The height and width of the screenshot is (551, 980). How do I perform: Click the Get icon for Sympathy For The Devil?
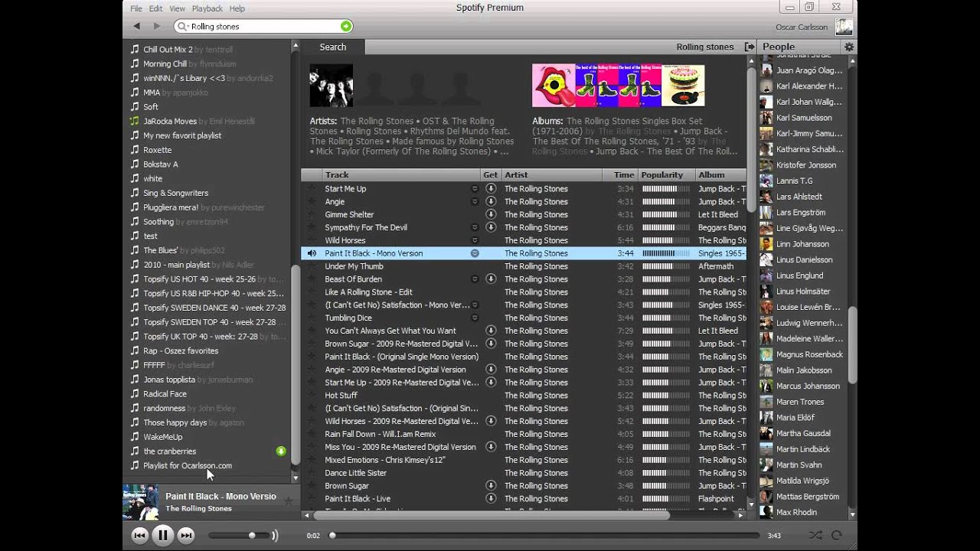click(x=491, y=227)
